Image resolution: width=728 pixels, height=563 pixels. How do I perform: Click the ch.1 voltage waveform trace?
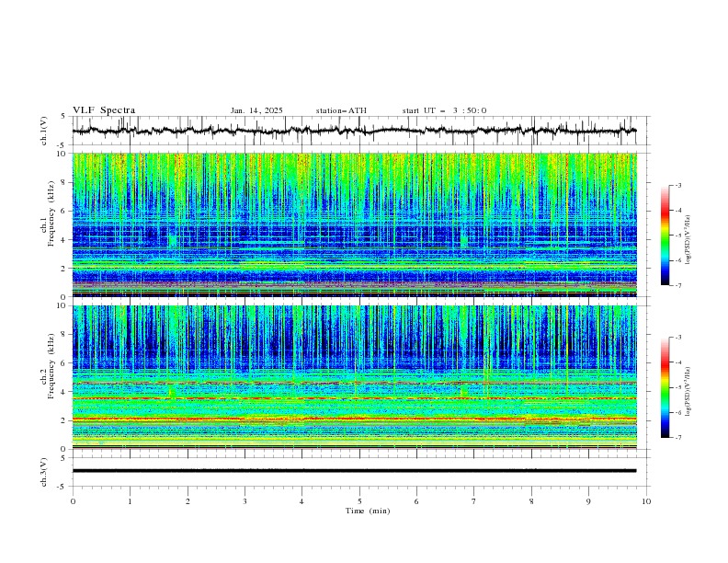point(354,131)
